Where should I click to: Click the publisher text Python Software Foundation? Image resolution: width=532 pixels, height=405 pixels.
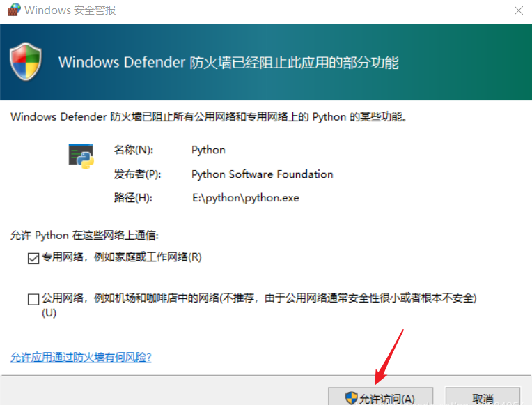(263, 174)
